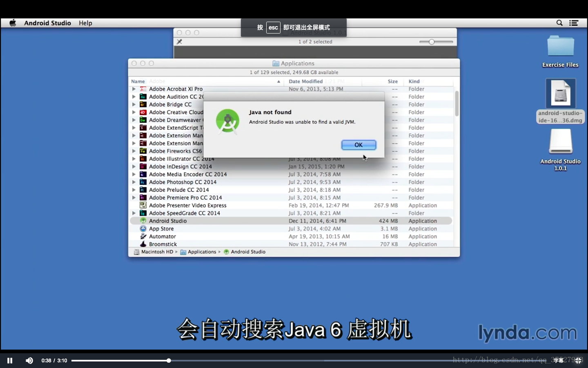Click the customize tool icon in back window
Viewport: 588px width, 368px height.
(x=179, y=42)
